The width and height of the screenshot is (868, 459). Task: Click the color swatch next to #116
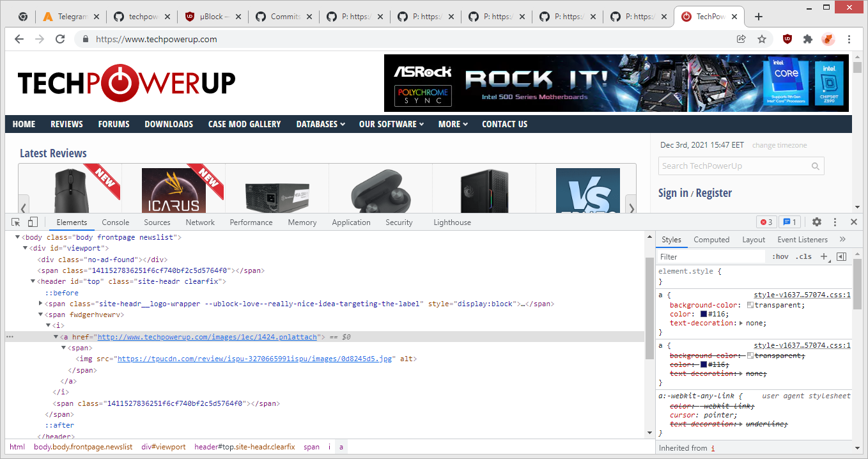pyautogui.click(x=704, y=314)
